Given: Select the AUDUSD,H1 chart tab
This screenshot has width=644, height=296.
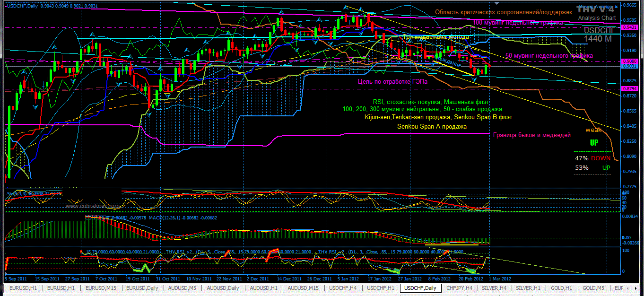Looking at the screenshot, I should 264,287.
